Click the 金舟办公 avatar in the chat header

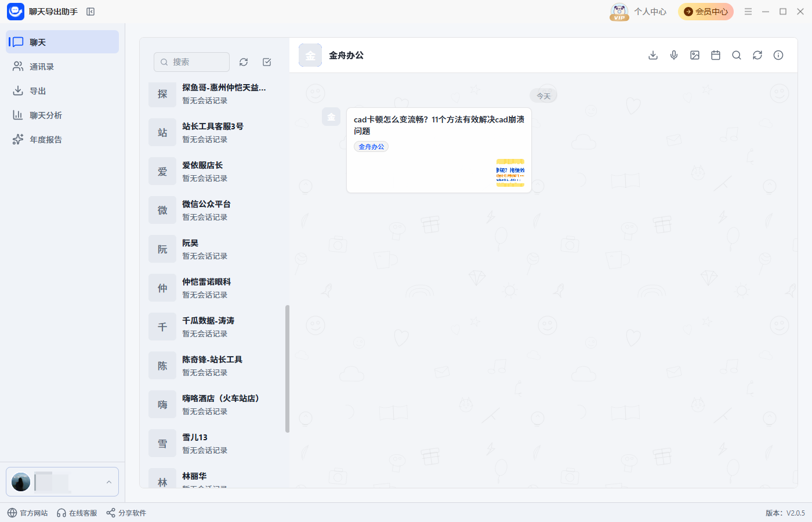tap(310, 55)
